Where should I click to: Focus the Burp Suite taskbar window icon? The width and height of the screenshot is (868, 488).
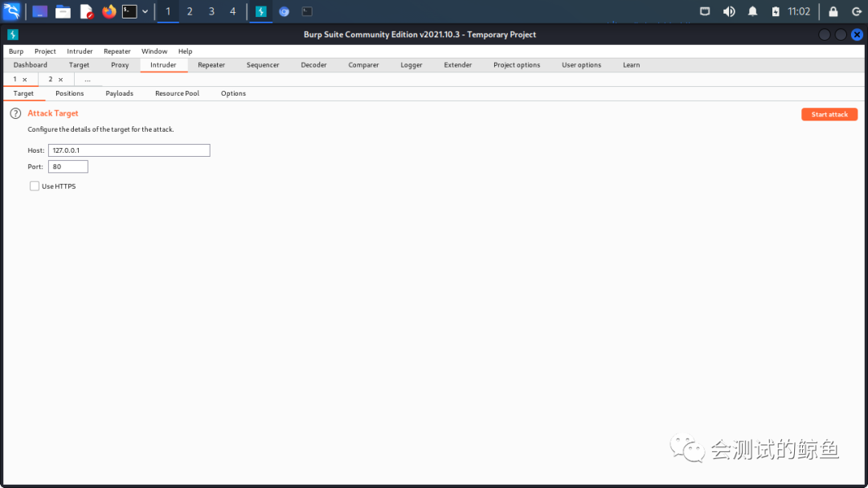(x=260, y=11)
